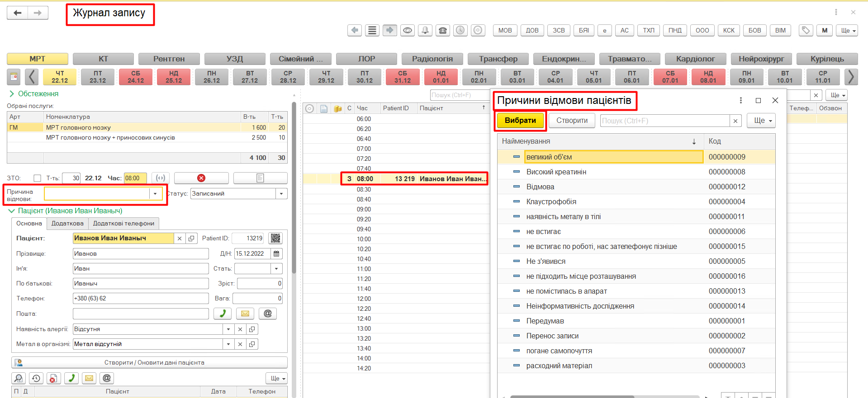Click the tag icon in top toolbar

point(805,30)
